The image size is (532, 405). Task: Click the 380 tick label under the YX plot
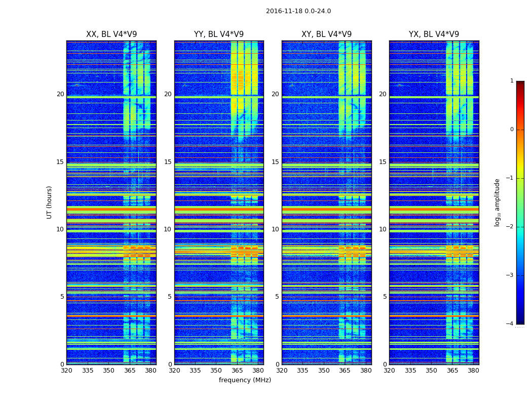pyautogui.click(x=473, y=371)
